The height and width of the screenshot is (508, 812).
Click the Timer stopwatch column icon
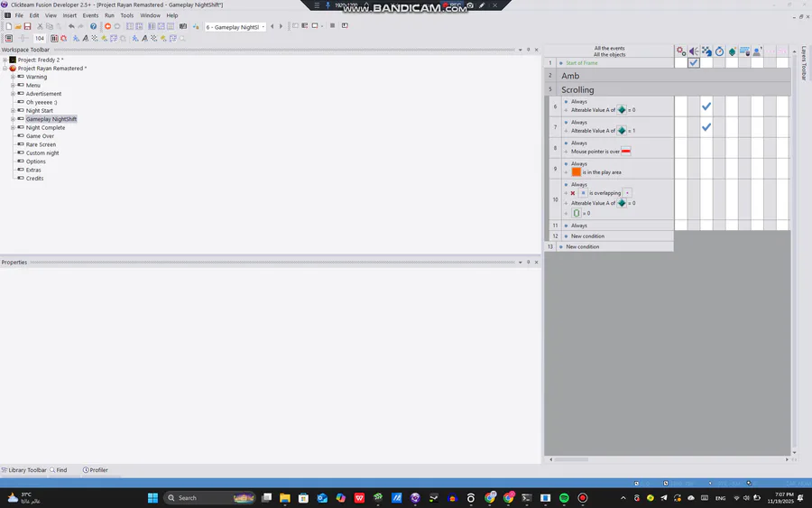point(719,51)
